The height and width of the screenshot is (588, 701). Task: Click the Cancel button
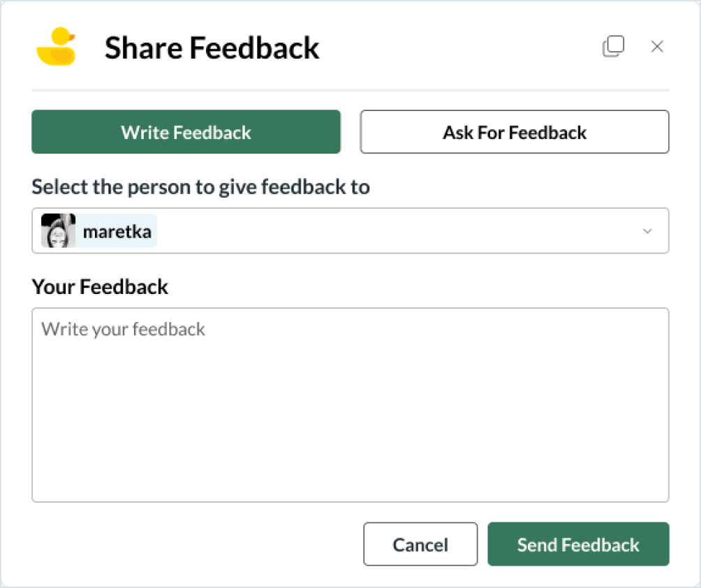[420, 544]
